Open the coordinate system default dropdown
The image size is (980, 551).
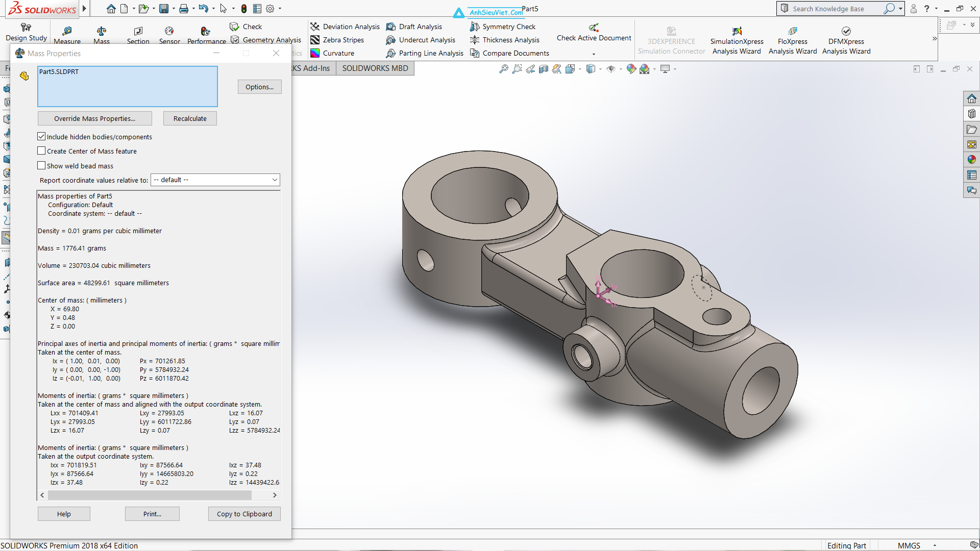coord(215,180)
